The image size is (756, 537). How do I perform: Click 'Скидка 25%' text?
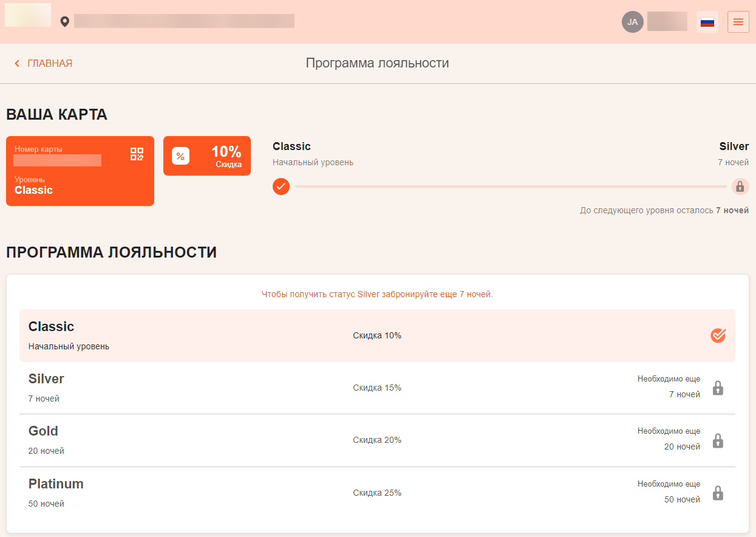pos(377,493)
